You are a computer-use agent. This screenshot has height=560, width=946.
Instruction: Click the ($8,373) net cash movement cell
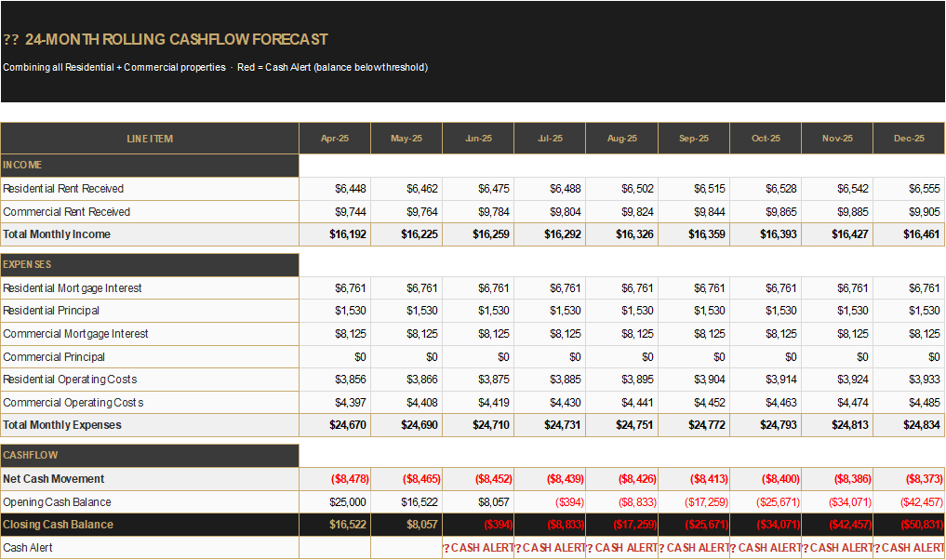(x=909, y=479)
